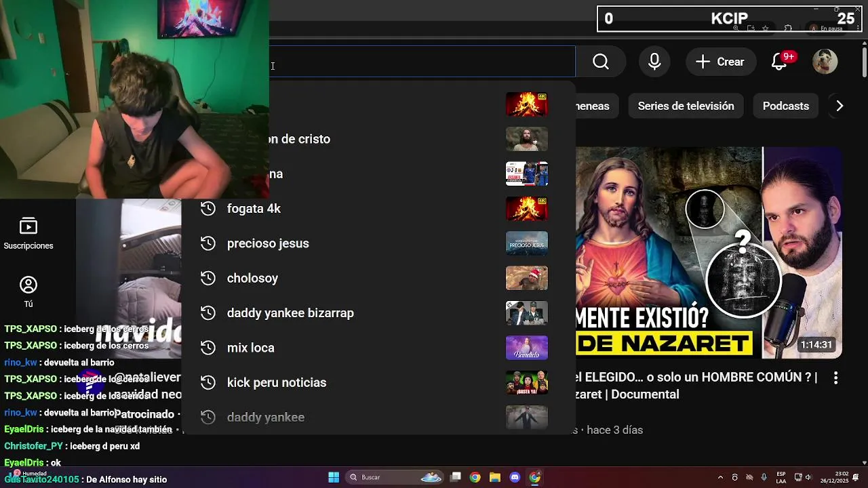The height and width of the screenshot is (488, 868).
Task: Click 'hace 3 días' upload date text
Action: coord(614,430)
